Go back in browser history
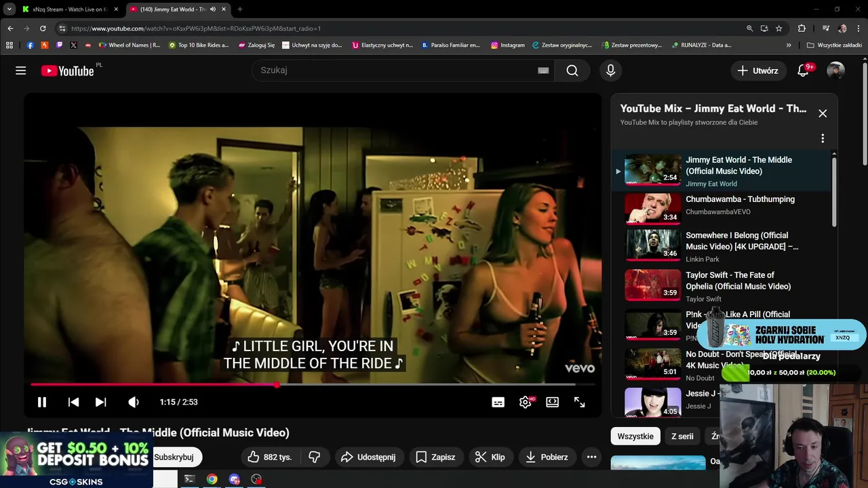 click(10, 28)
